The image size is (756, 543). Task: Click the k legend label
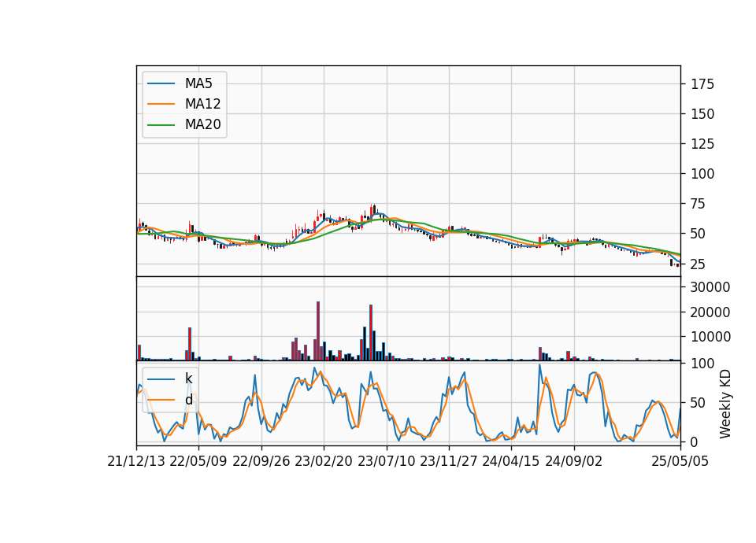(x=188, y=379)
